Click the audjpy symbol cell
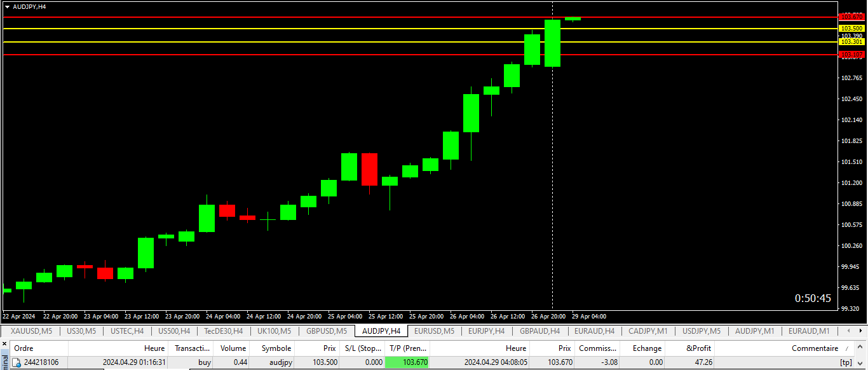The height and width of the screenshot is (370, 868). [x=280, y=362]
